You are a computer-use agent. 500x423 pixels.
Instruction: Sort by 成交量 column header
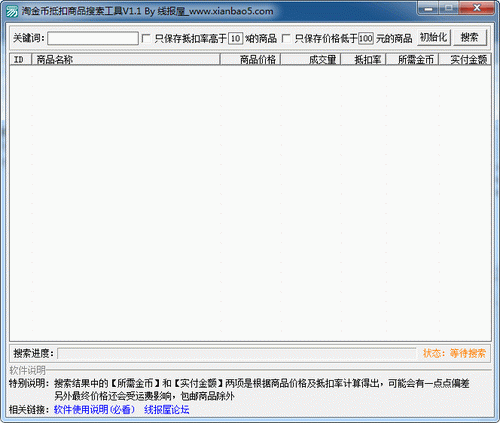pyautogui.click(x=310, y=59)
